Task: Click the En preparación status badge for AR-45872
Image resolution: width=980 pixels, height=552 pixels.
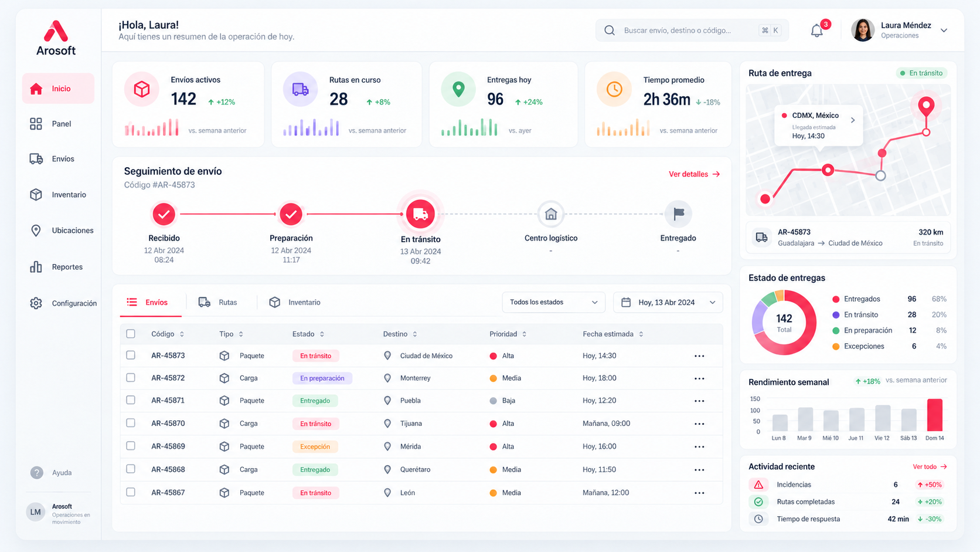Action: point(322,378)
